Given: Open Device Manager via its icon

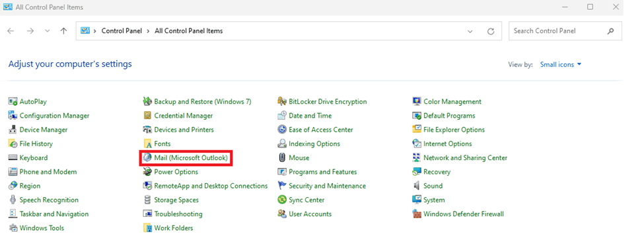Looking at the screenshot, I should click(x=13, y=130).
